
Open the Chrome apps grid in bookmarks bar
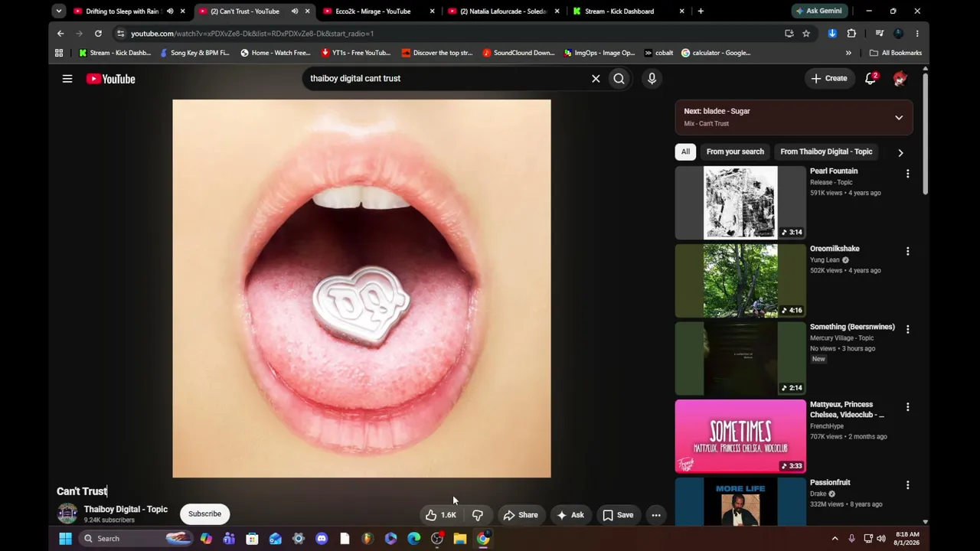59,53
